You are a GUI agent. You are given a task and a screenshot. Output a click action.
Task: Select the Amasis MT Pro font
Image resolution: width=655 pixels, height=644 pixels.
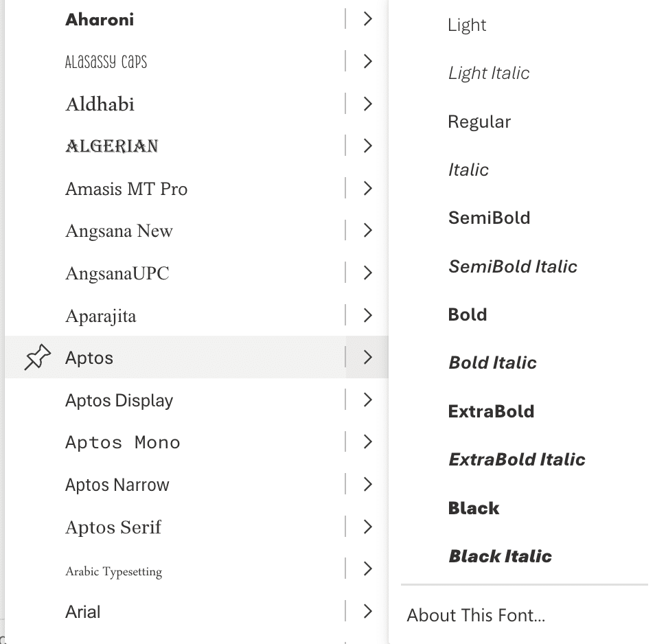[x=126, y=189]
